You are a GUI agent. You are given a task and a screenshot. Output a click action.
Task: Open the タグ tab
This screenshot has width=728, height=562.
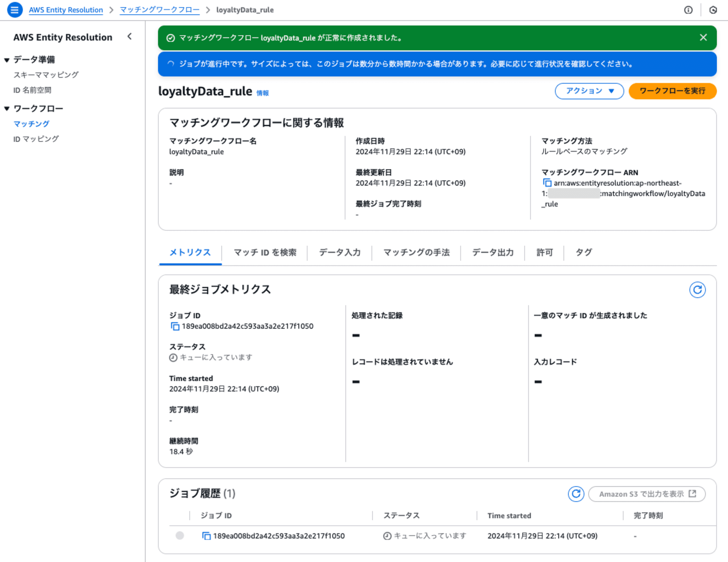click(x=583, y=252)
